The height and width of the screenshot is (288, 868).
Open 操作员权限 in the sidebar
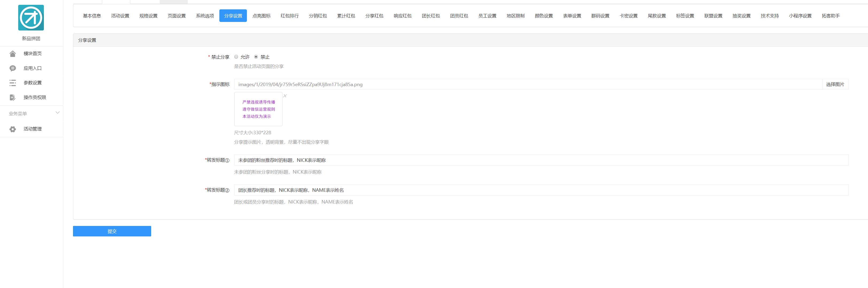click(x=35, y=97)
